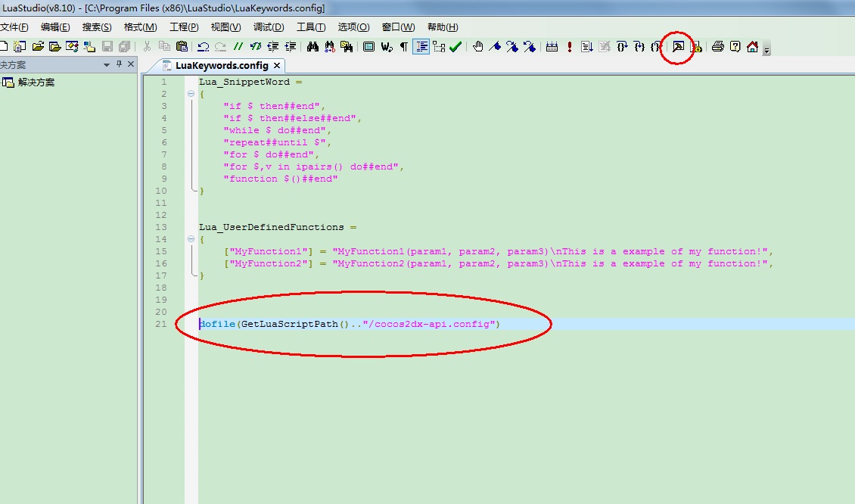Collapse the Lua_SnippetWord code block
This screenshot has width=855, height=504.
(191, 94)
